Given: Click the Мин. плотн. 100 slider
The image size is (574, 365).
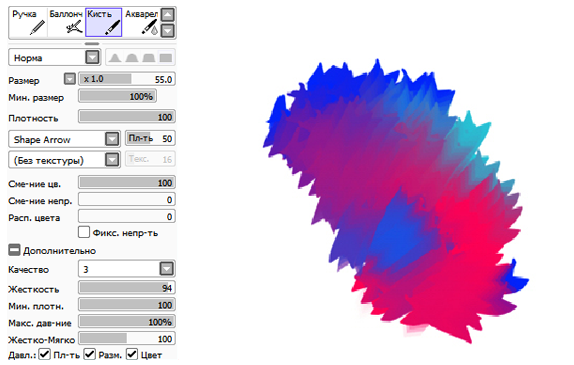Looking at the screenshot, I should (x=127, y=305).
